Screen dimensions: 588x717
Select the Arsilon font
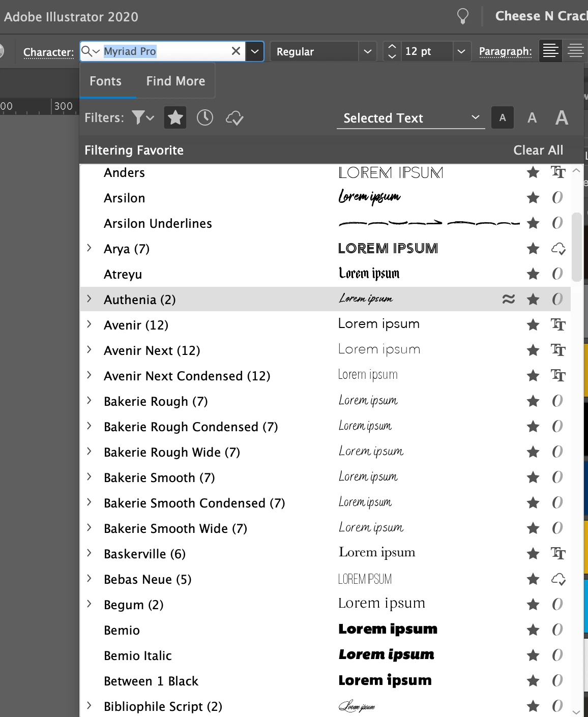[325, 198]
